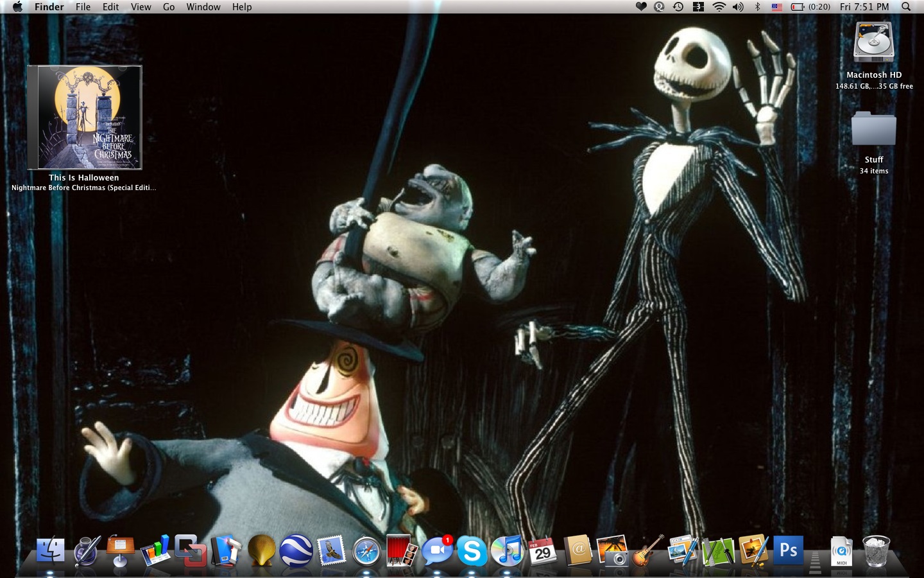Open Time Machine menu bar icon

click(678, 7)
